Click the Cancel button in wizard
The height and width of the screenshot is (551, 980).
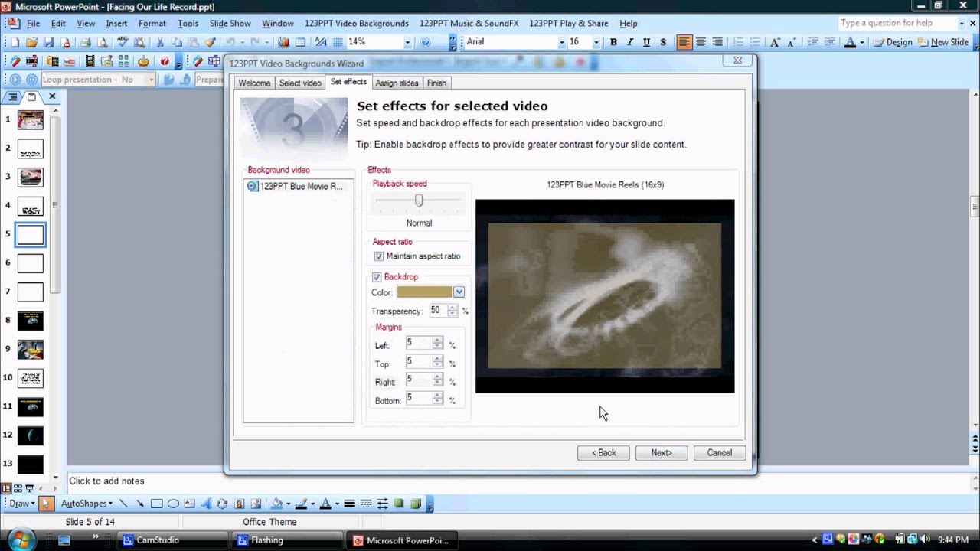pyautogui.click(x=720, y=452)
